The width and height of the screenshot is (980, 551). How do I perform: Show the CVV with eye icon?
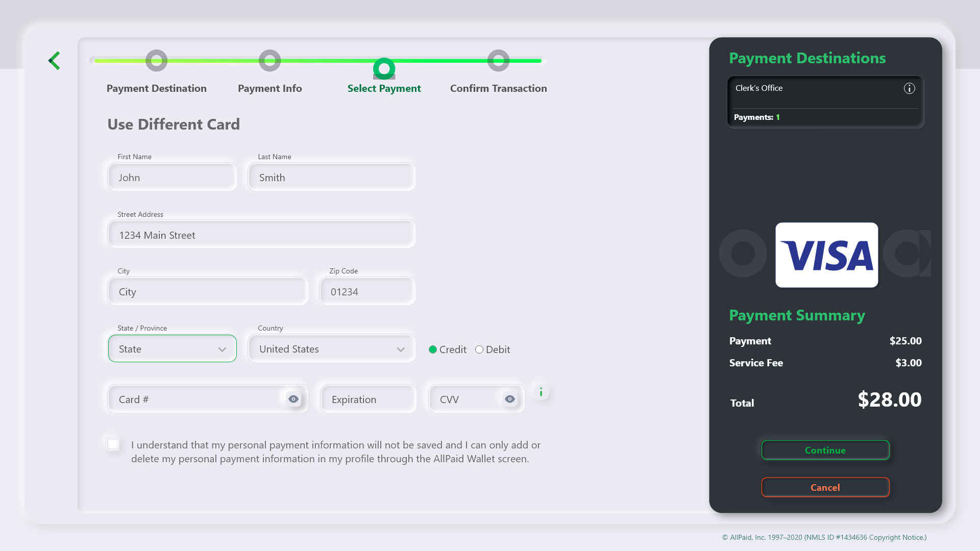pyautogui.click(x=509, y=399)
